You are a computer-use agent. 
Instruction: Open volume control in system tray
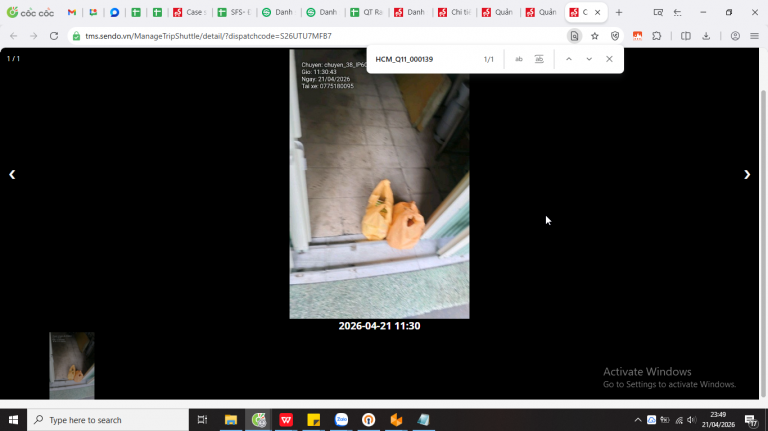click(x=692, y=420)
